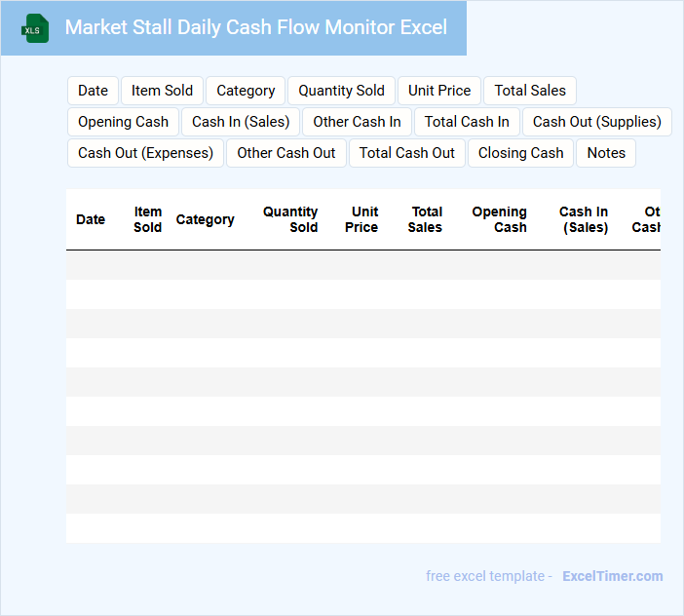Select the Quantity Sold tag
The image size is (684, 616).
[341, 91]
